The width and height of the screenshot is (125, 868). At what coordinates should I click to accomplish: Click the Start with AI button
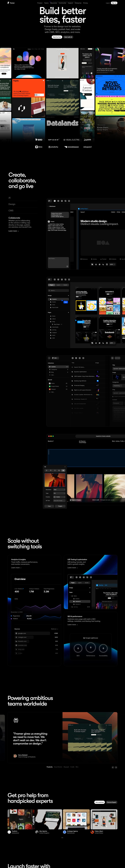(x=68, y=37)
